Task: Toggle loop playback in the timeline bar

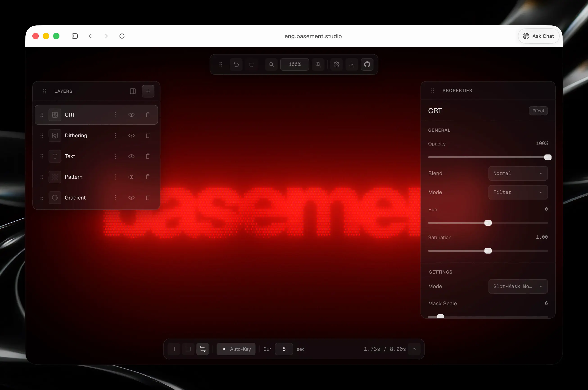Action: coord(202,349)
